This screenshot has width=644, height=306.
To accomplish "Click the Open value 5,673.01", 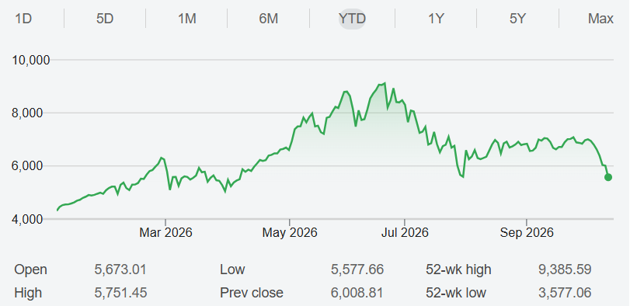I will click(120, 269).
